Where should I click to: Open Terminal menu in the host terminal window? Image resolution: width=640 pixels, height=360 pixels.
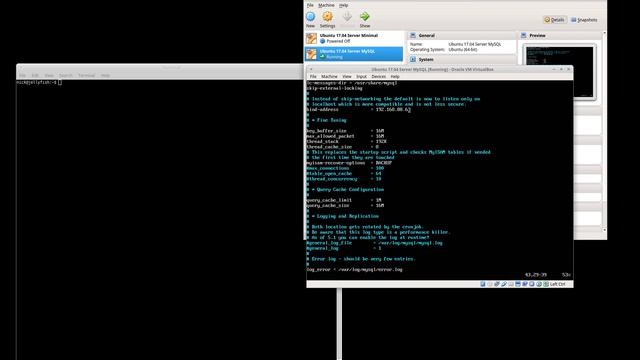(x=86, y=76)
